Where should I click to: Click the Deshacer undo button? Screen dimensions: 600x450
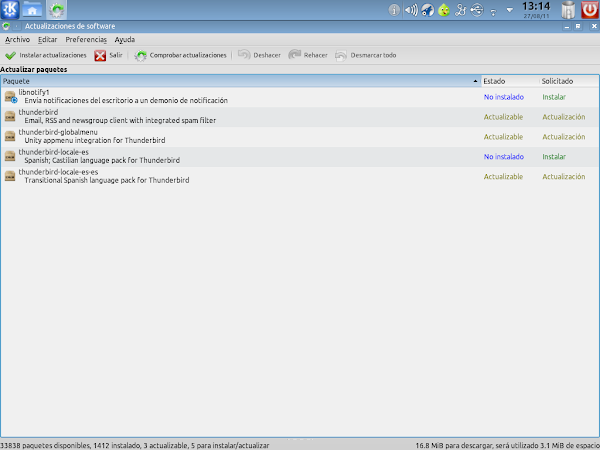coord(259,55)
